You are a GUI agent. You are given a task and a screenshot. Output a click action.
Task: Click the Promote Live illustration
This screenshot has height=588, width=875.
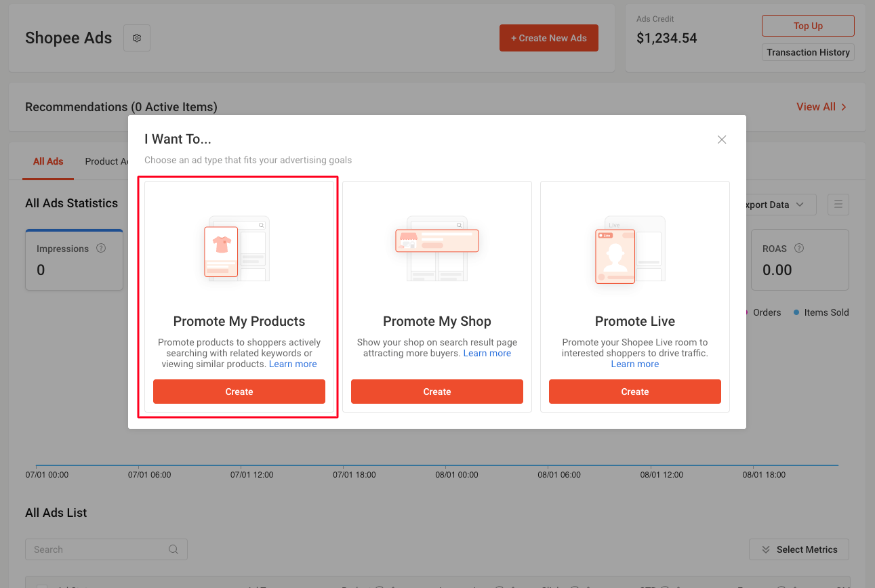pos(631,249)
